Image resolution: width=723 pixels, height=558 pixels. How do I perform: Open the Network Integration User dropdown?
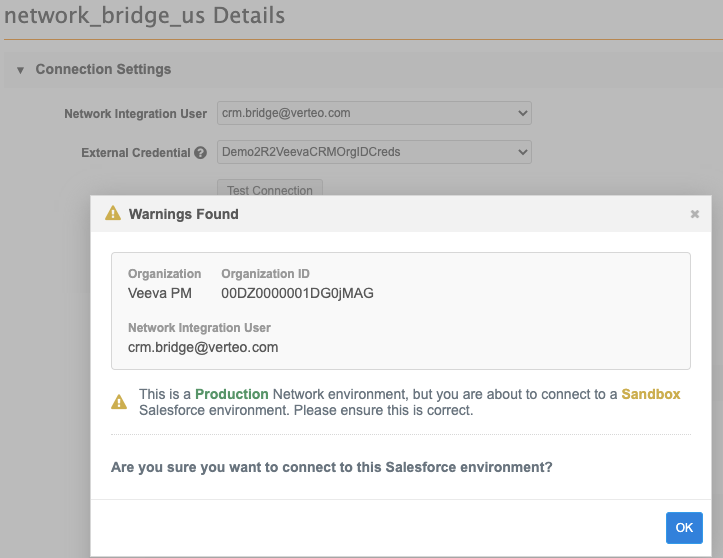click(374, 113)
